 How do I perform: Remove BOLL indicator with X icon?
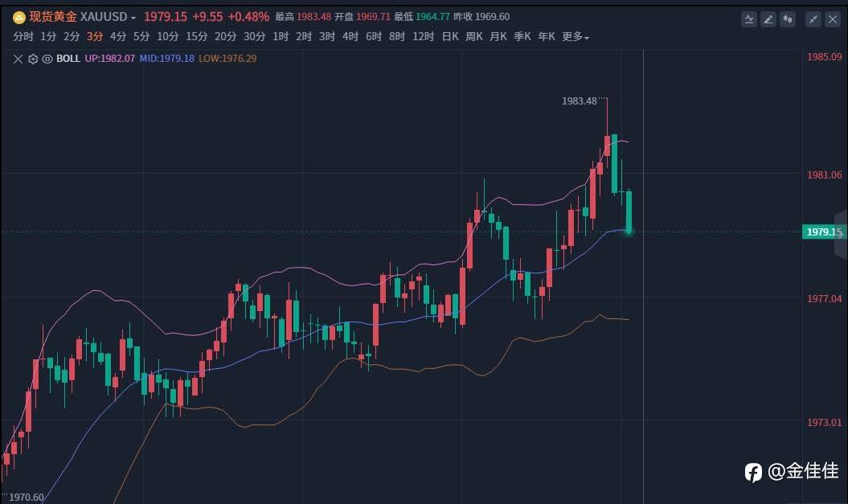click(18, 59)
